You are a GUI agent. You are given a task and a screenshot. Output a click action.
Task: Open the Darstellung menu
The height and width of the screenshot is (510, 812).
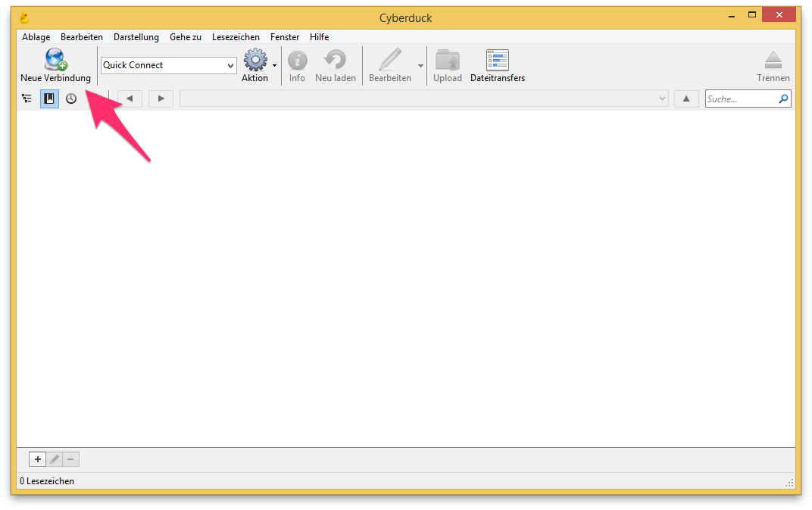(x=136, y=37)
